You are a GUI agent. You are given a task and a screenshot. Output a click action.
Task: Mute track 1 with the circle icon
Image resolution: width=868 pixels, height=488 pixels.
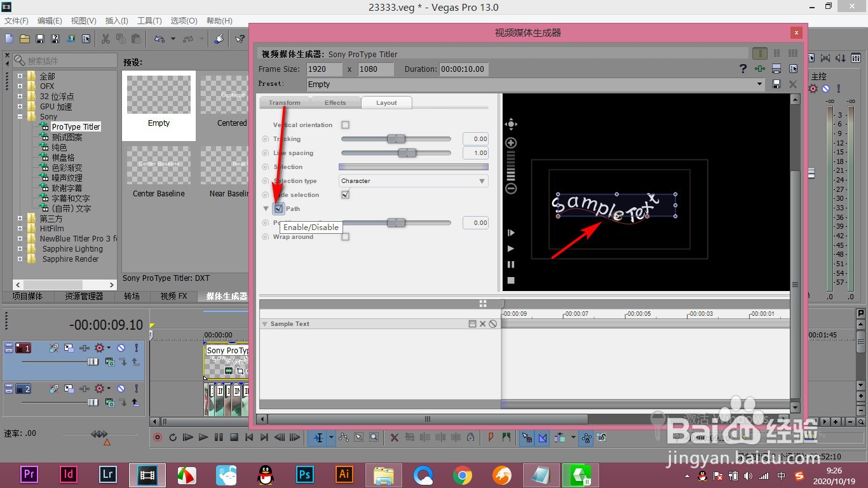[x=121, y=348]
